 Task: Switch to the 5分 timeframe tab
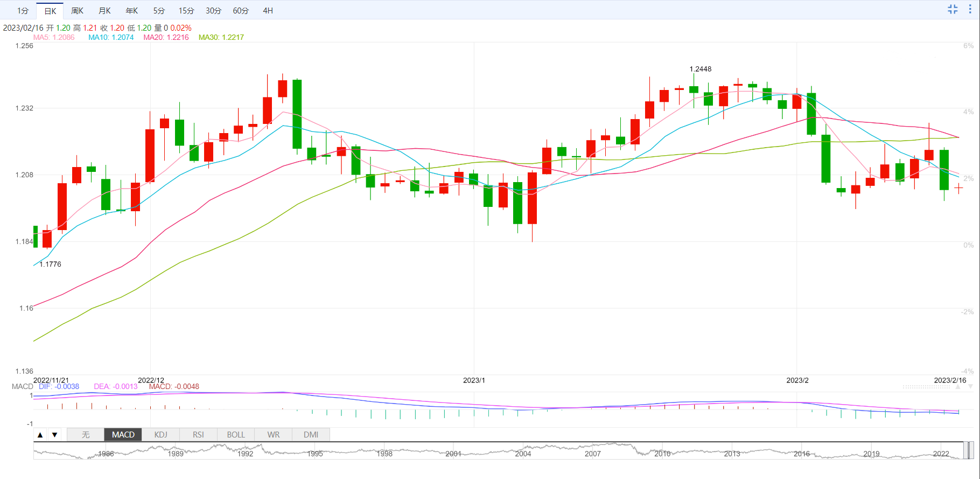click(159, 11)
